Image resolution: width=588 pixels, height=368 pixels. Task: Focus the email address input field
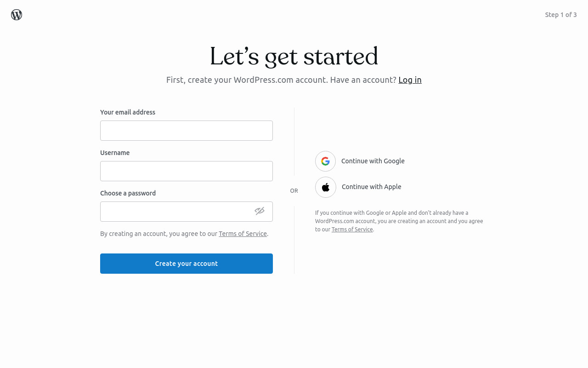pyautogui.click(x=187, y=131)
